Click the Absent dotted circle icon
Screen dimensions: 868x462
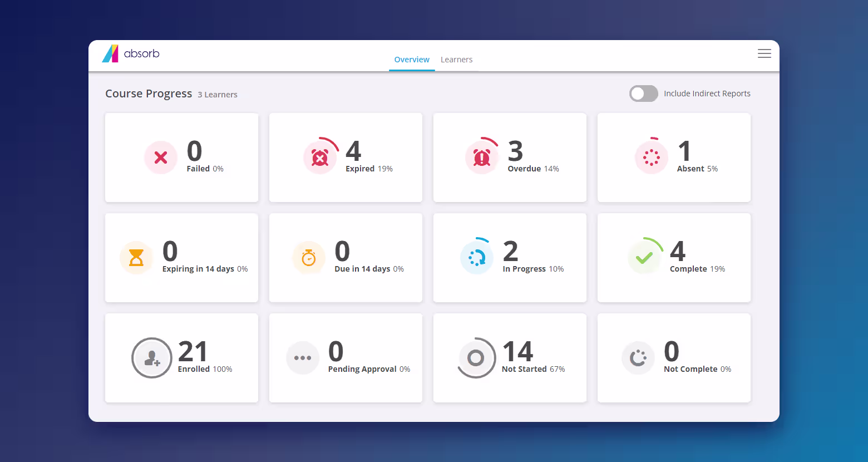click(x=652, y=157)
